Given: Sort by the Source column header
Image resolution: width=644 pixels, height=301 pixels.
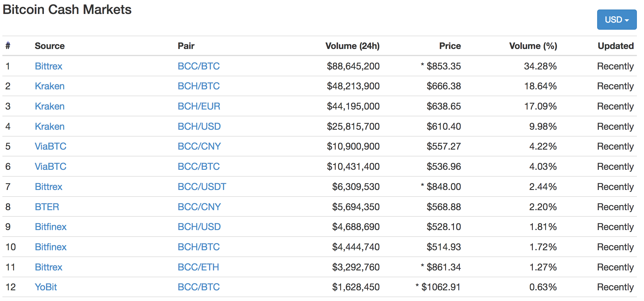Looking at the screenshot, I should click(50, 46).
